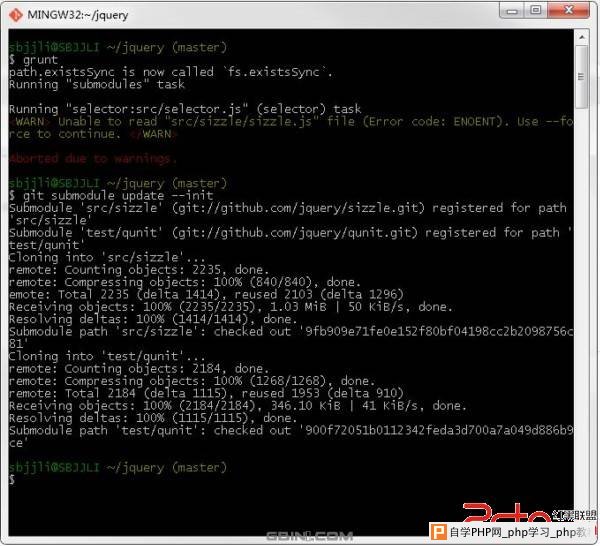Click "Compressing objects: 100% (1268/1268)" line
600x546 pixels.
click(192, 381)
